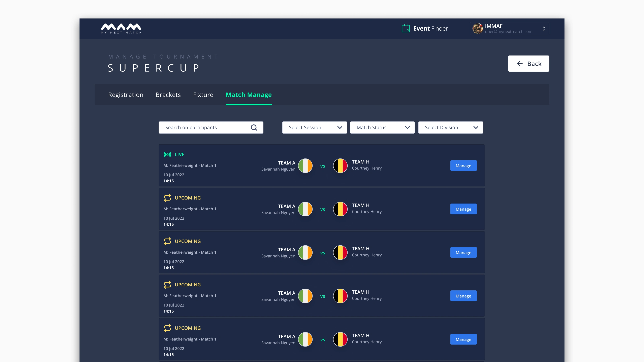Open the Match Status dropdown
The width and height of the screenshot is (644, 362).
coord(382,128)
